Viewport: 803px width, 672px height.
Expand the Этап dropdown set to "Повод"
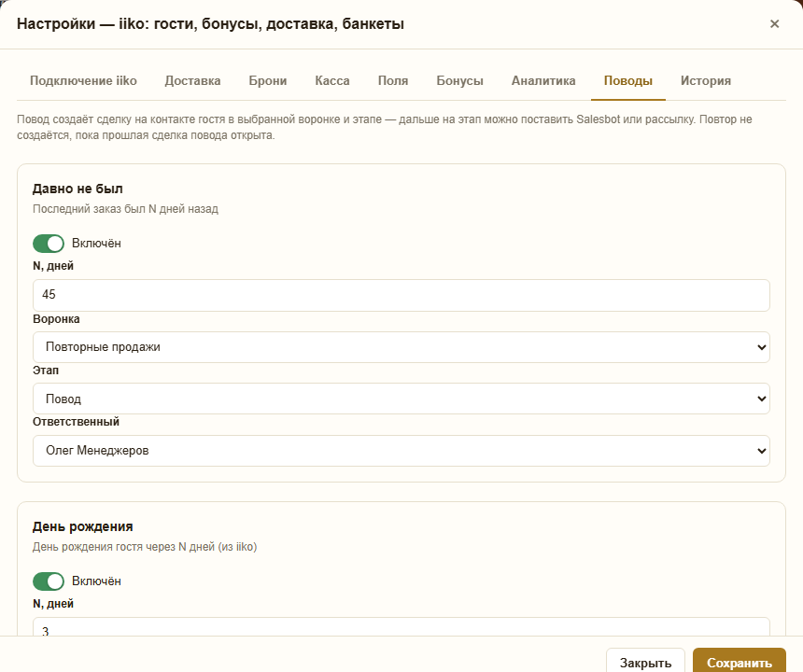coord(401,399)
